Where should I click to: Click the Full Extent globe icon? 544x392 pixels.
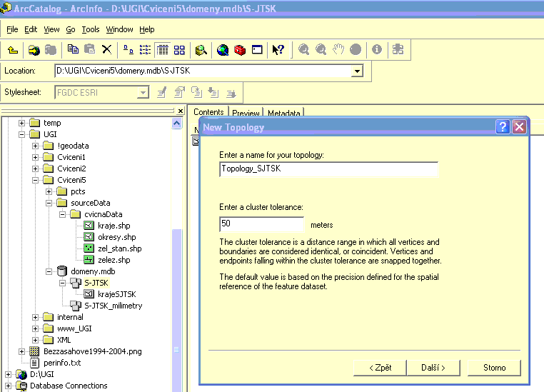click(356, 49)
